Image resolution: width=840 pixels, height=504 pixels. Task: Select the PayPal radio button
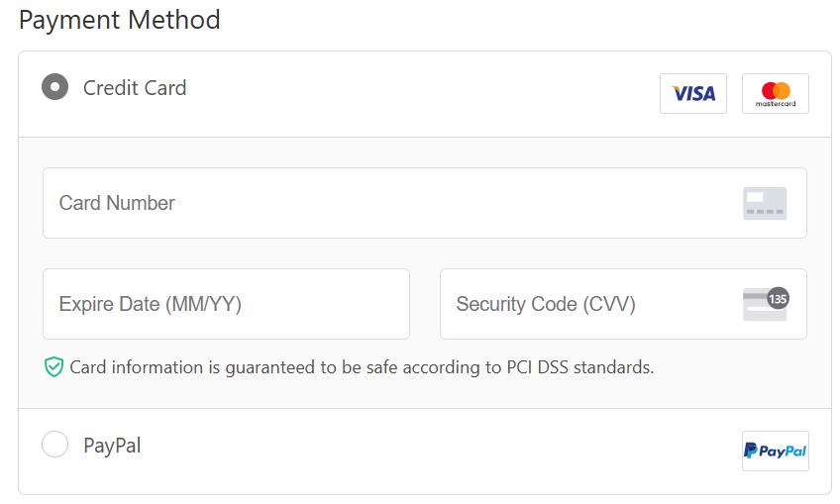pos(55,444)
